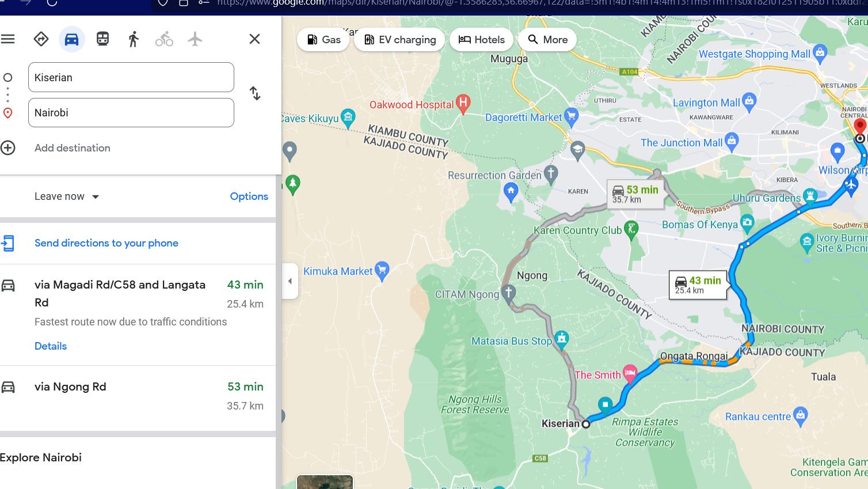The image size is (868, 489).
Task: Click Caves Kikuyu attraction marker
Action: (x=348, y=118)
